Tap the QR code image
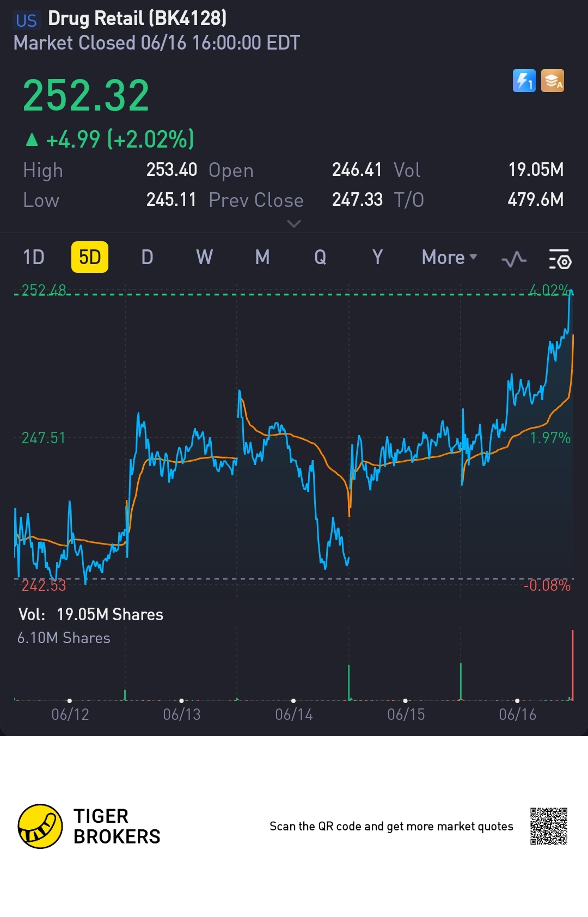The width and height of the screenshot is (588, 917). click(549, 826)
